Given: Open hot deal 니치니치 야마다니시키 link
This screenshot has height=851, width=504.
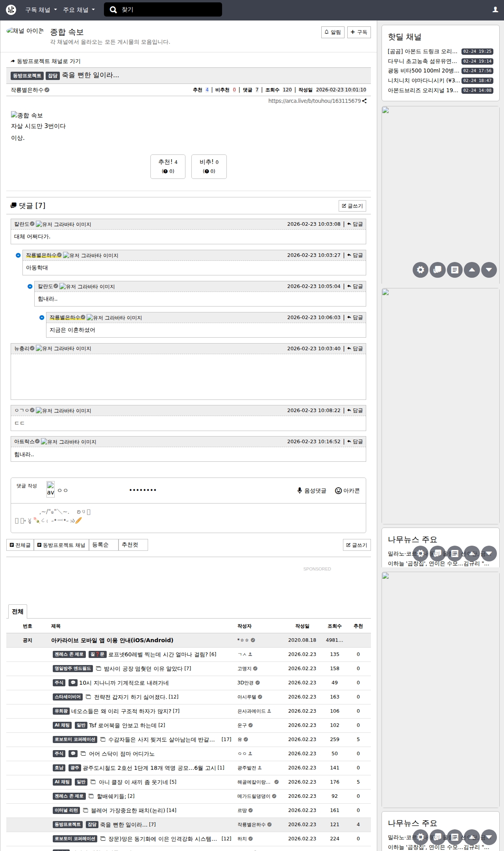Looking at the screenshot, I should pyautogui.click(x=424, y=80).
